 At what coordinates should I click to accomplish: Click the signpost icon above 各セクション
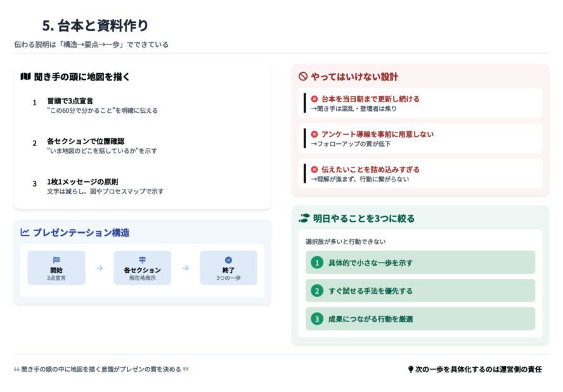pos(142,260)
